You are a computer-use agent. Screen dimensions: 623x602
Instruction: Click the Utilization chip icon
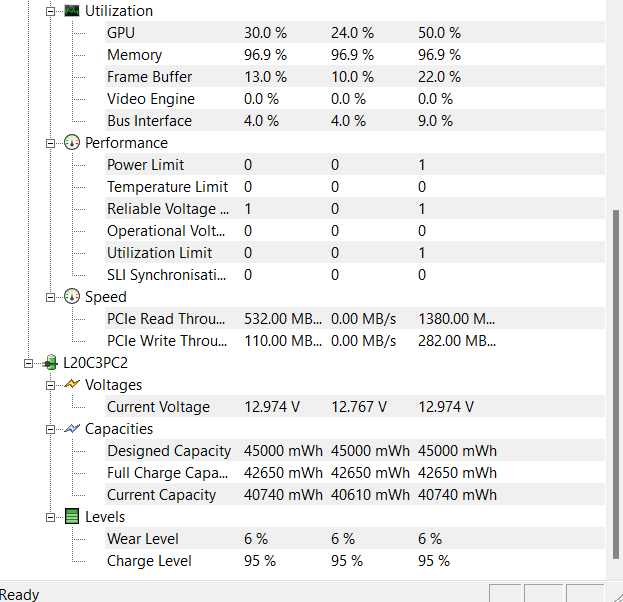click(72, 11)
